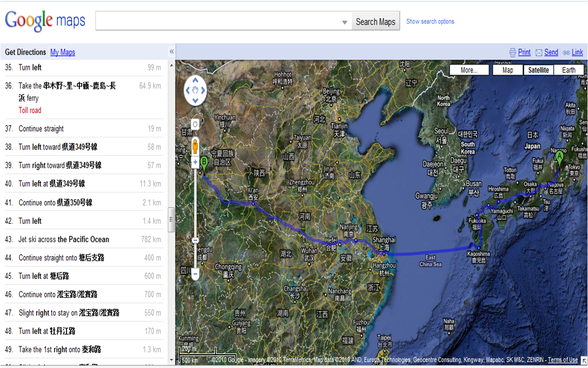
Task: Zoom in with the plus button
Action: 195,162
